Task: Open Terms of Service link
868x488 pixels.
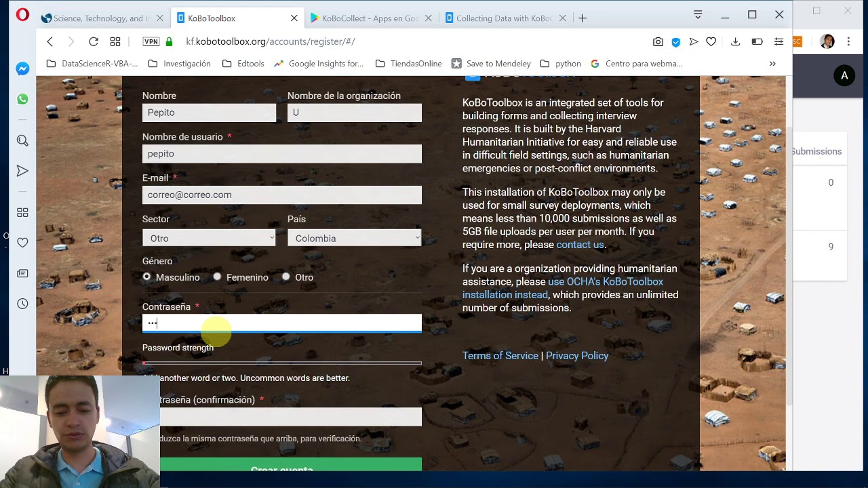Action: tap(500, 356)
